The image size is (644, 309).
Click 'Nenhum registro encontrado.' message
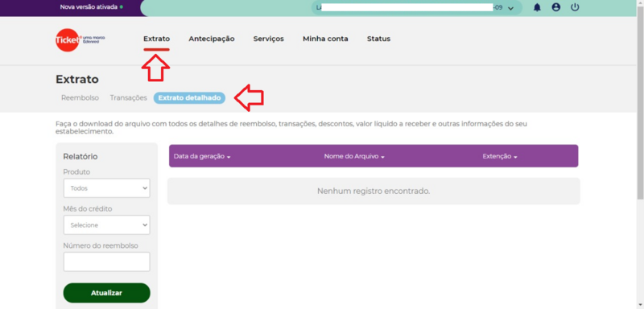374,192
